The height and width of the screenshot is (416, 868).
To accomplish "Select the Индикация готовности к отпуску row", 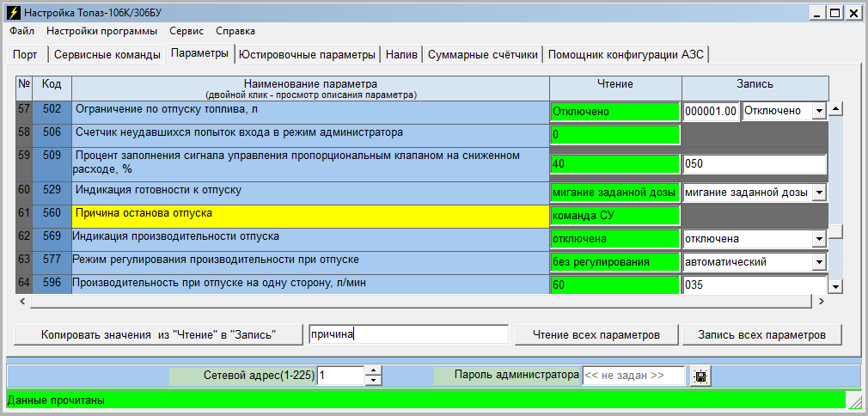I will click(x=310, y=193).
